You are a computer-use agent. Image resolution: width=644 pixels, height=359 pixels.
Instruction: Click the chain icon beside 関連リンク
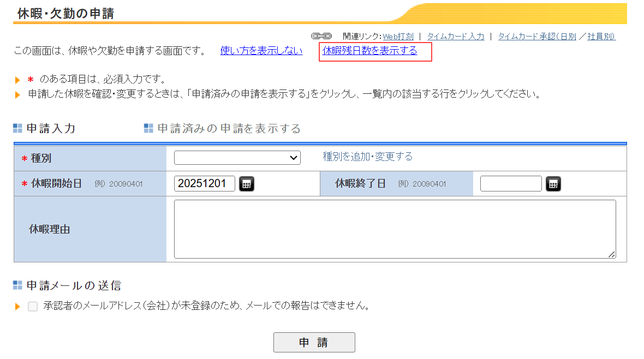(x=321, y=36)
